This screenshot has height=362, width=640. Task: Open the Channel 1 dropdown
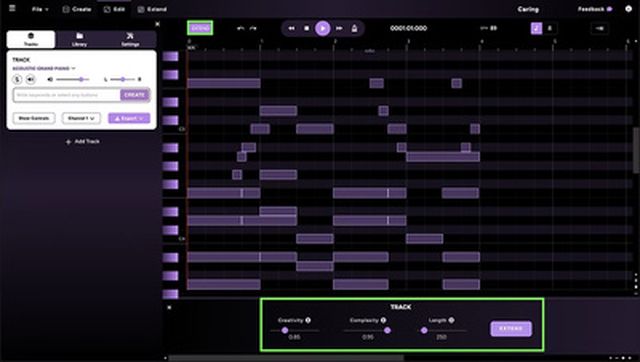pyautogui.click(x=81, y=118)
